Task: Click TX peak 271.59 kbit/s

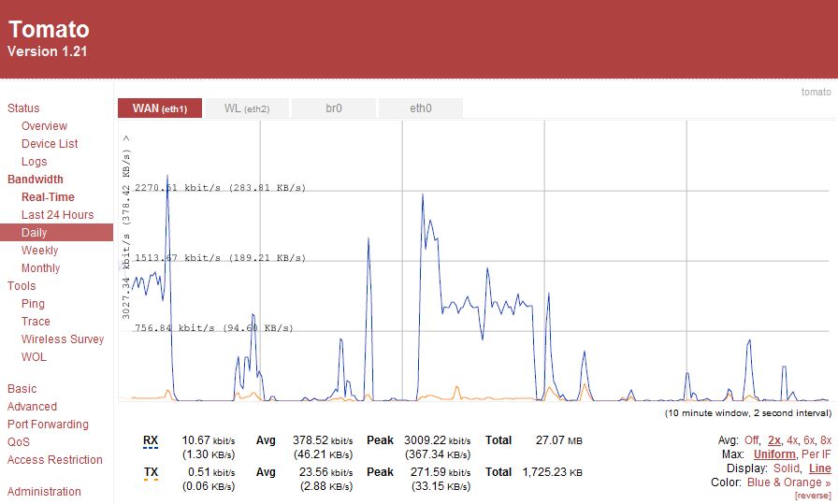Action: (x=441, y=472)
